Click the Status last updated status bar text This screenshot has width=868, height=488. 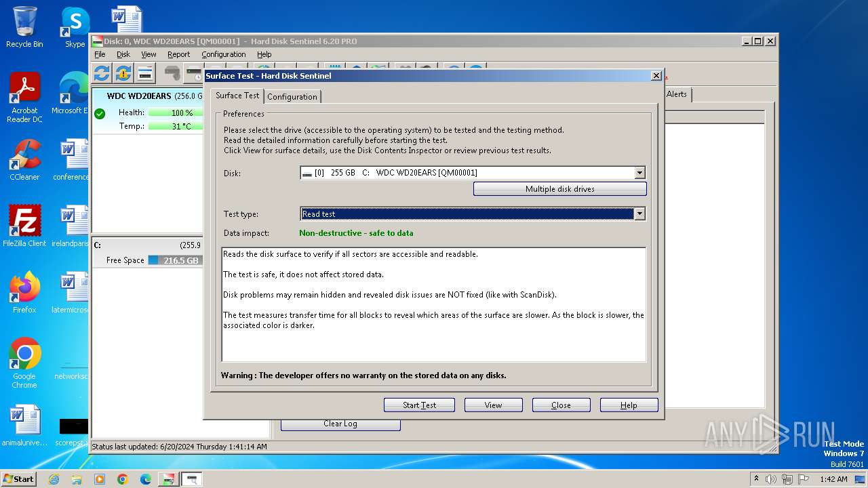(x=179, y=447)
